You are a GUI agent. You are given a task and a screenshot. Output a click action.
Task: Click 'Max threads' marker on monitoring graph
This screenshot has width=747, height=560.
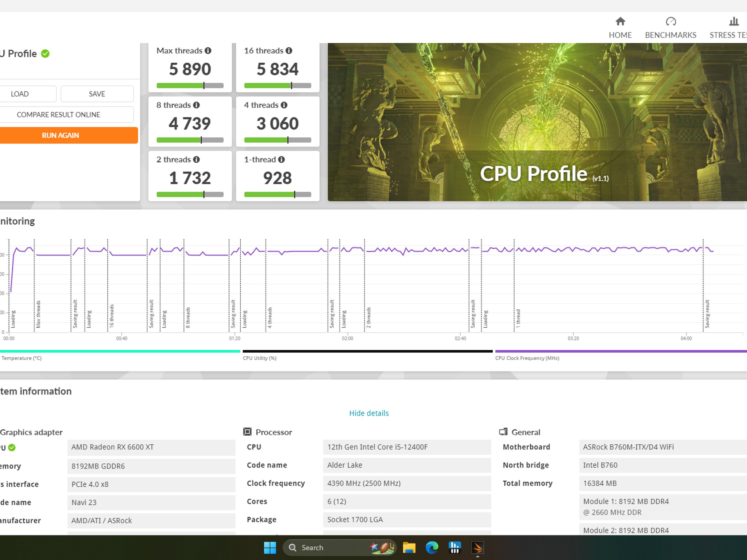38,314
